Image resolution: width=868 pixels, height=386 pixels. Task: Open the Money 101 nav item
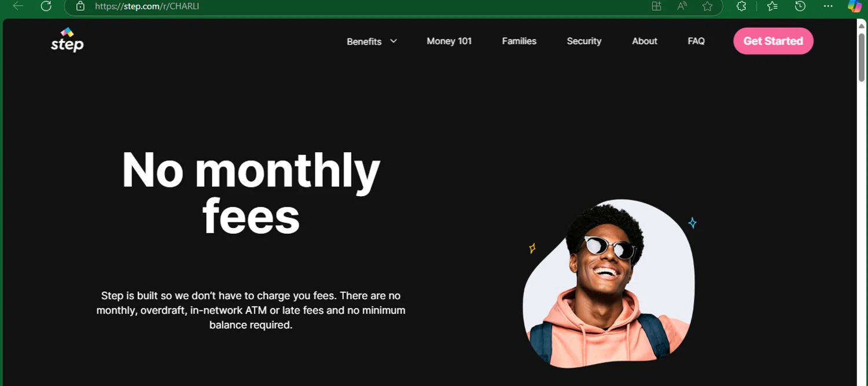(449, 41)
